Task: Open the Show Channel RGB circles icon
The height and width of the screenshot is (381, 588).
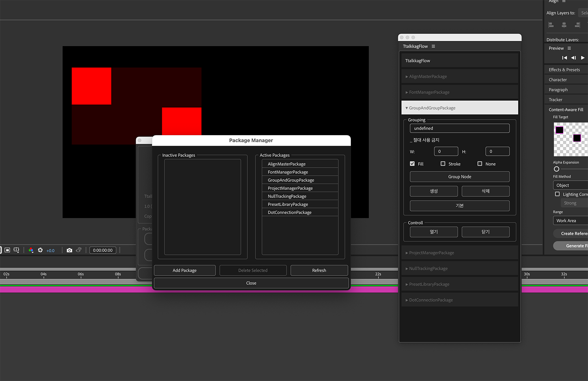Action: pos(31,250)
